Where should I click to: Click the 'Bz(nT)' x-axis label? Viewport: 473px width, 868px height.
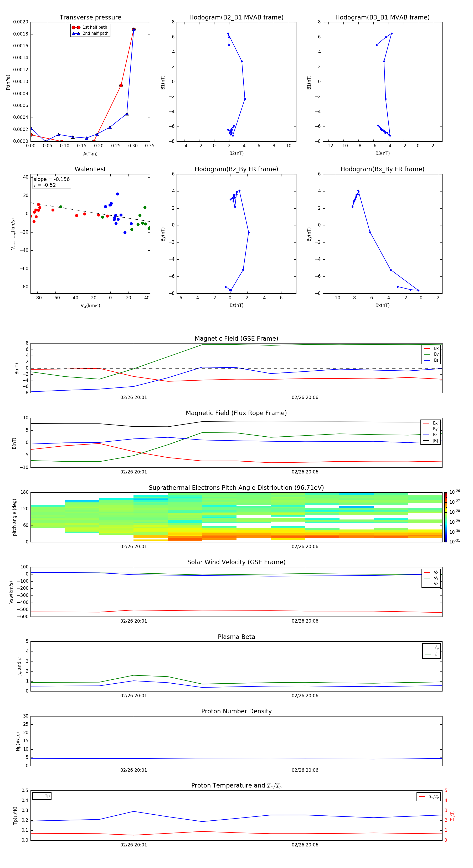tap(236, 305)
